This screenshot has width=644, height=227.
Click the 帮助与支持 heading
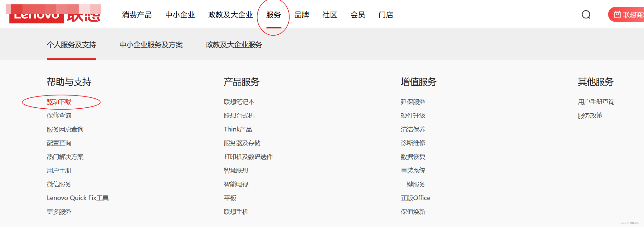(69, 82)
